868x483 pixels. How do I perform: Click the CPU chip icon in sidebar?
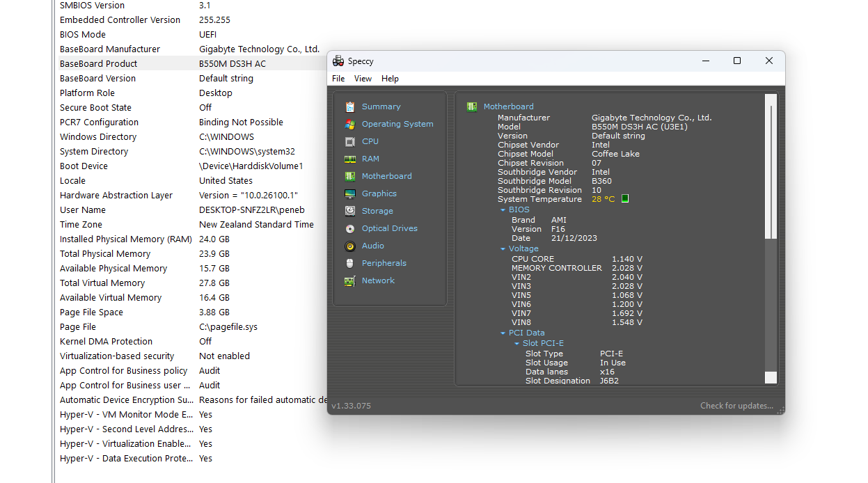(350, 141)
